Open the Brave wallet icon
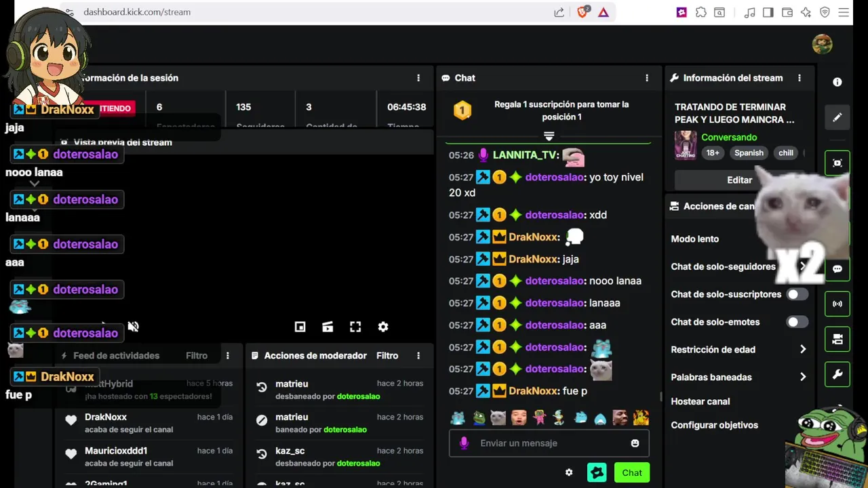The height and width of the screenshot is (488, 868). point(787,12)
